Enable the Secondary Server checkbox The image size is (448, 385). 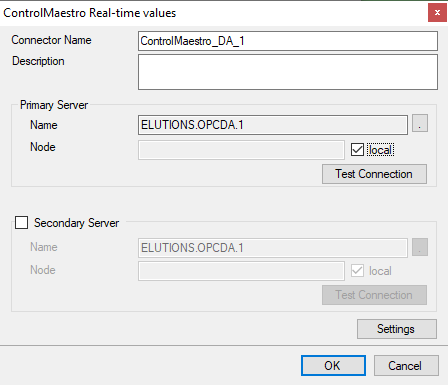pyautogui.click(x=21, y=222)
